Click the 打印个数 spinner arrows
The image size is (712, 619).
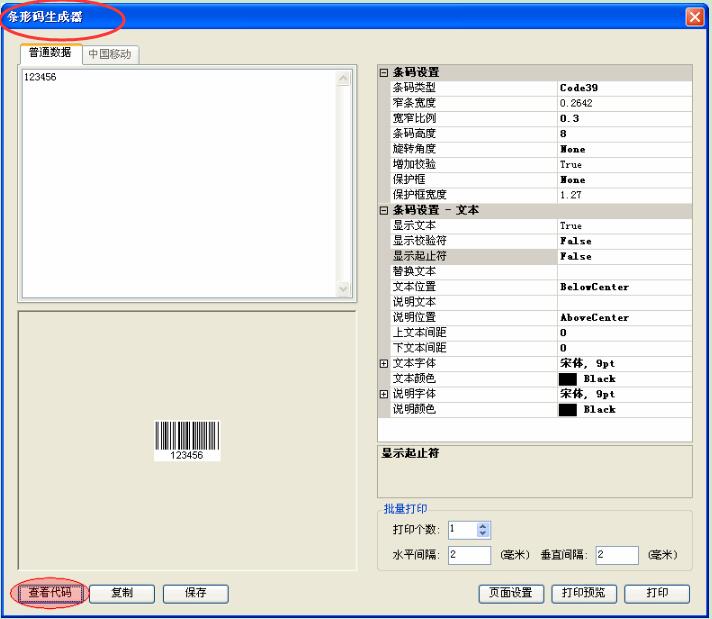[x=482, y=529]
